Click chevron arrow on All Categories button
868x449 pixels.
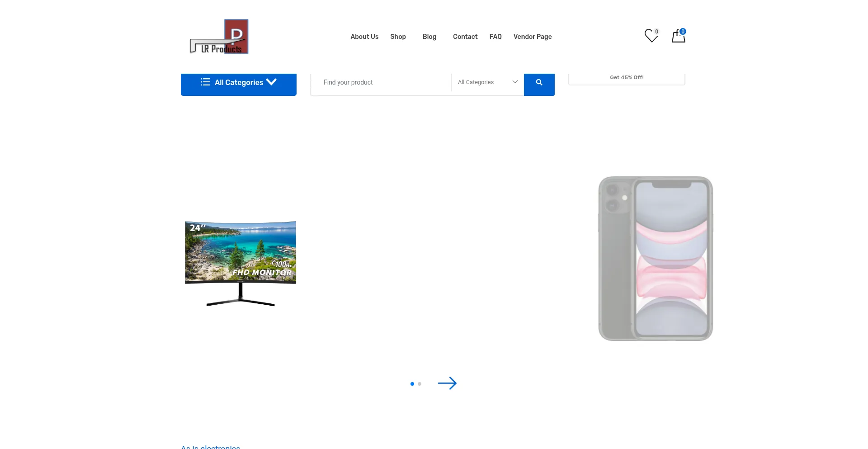click(271, 82)
